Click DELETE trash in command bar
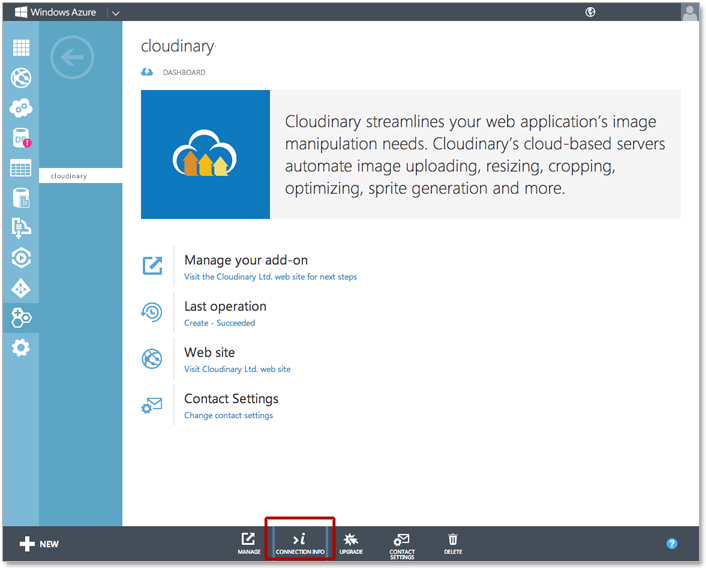This screenshot has height=568, width=706. [x=453, y=543]
